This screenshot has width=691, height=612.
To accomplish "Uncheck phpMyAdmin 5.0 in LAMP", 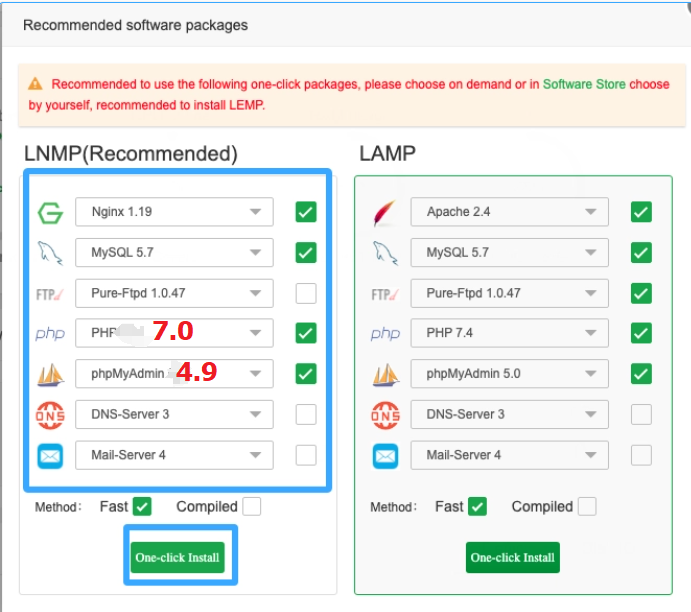I will pos(641,374).
